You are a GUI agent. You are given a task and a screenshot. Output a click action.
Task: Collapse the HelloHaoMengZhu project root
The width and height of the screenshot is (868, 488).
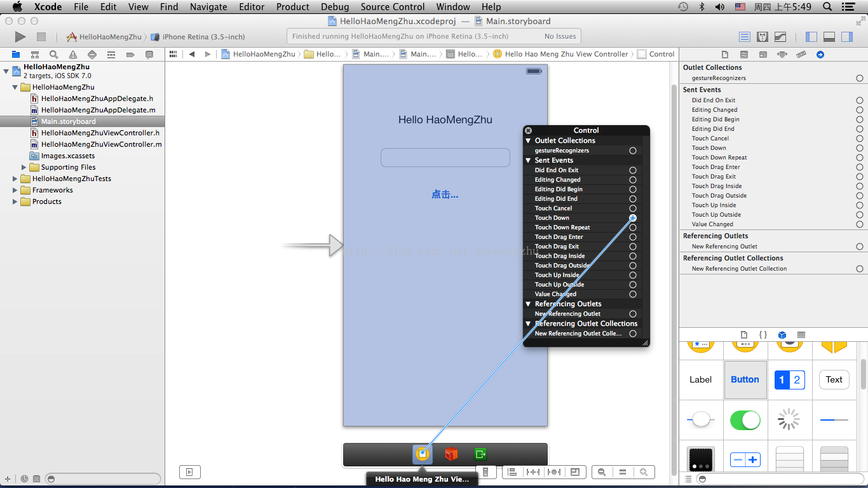(x=6, y=71)
